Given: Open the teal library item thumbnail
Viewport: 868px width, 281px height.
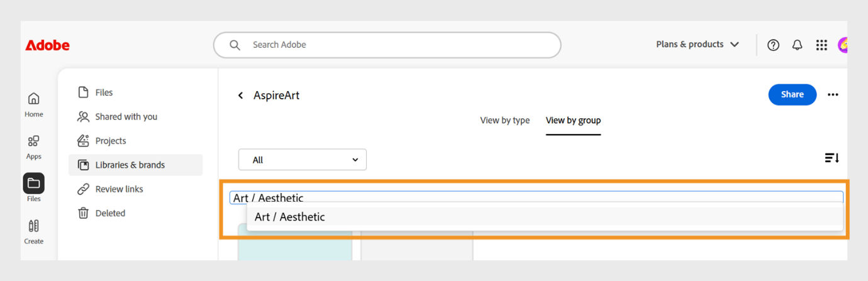Looking at the screenshot, I should (294, 245).
